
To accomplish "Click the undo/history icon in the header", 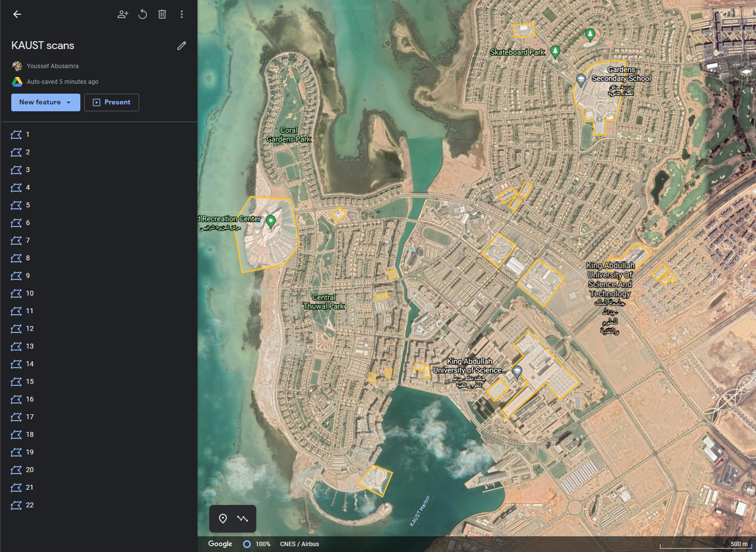I will coord(143,14).
